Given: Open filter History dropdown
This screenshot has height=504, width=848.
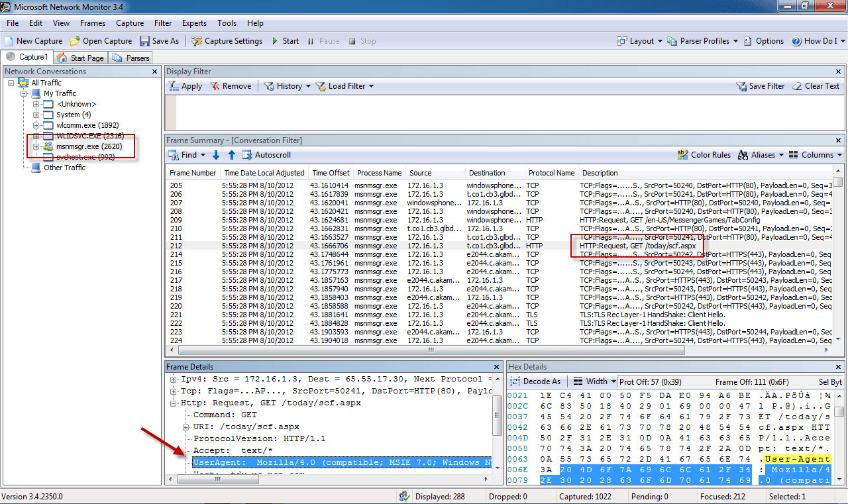Looking at the screenshot, I should [288, 86].
